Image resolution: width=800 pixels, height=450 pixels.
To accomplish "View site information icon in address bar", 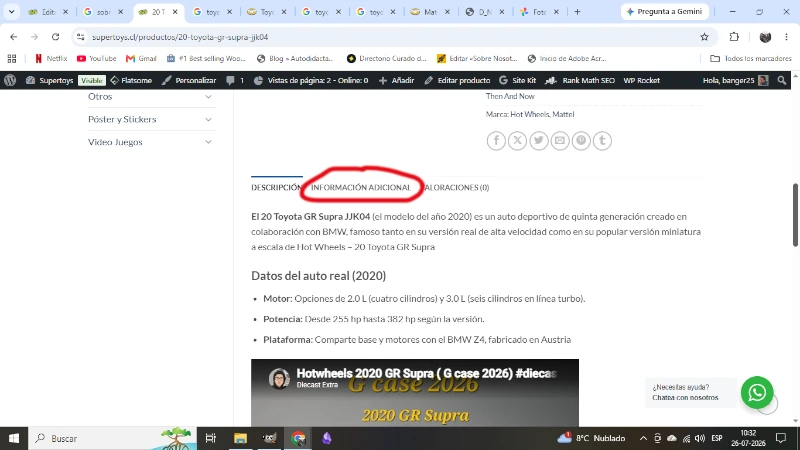I will pyautogui.click(x=81, y=37).
